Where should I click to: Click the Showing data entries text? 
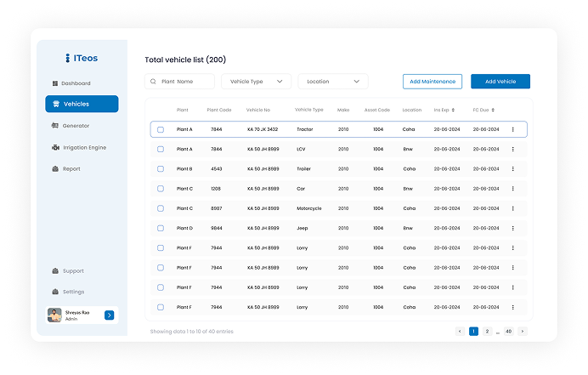click(192, 332)
